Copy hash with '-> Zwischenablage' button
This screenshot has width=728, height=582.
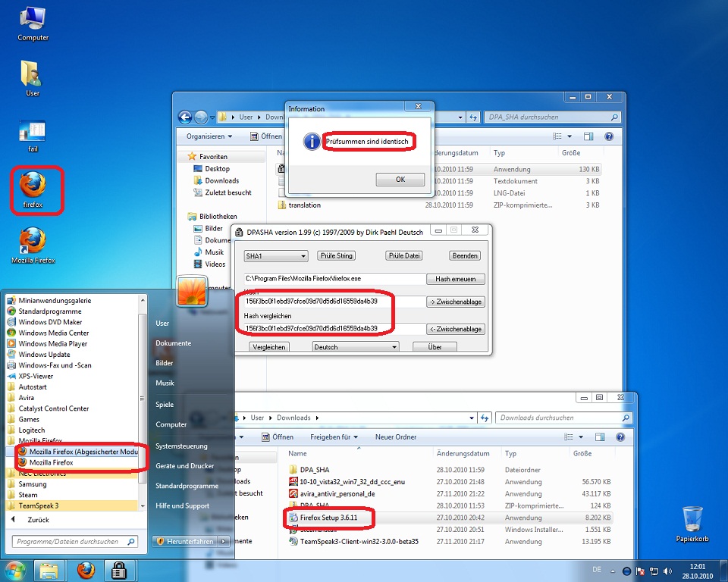click(x=456, y=302)
